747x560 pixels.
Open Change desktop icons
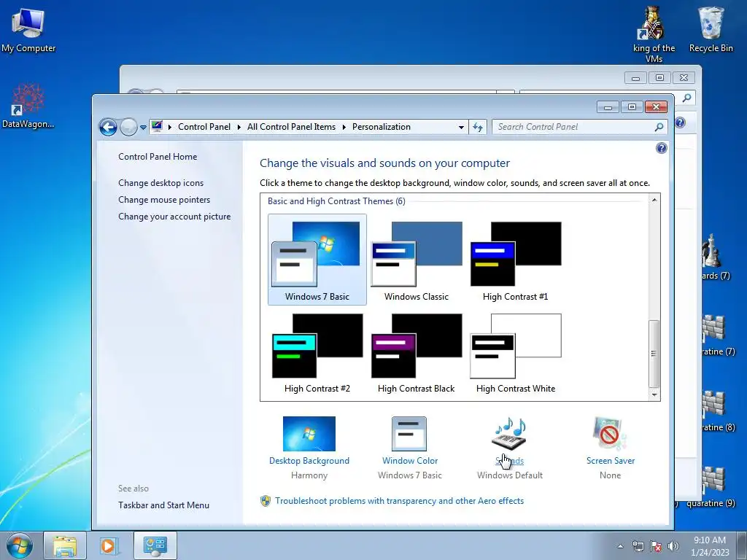pyautogui.click(x=161, y=183)
